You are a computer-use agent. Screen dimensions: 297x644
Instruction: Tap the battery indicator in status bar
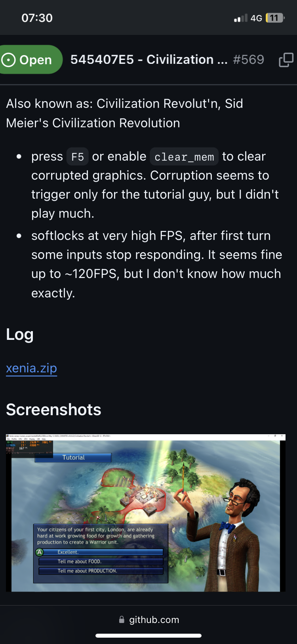tap(275, 18)
